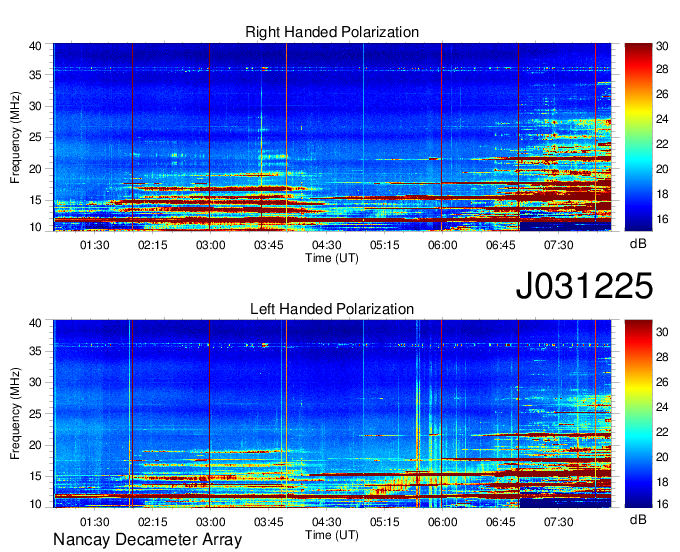This screenshot has height=552, width=680.
Task: Click the 30 dB label on Right Handed colorbar
Action: point(662,46)
